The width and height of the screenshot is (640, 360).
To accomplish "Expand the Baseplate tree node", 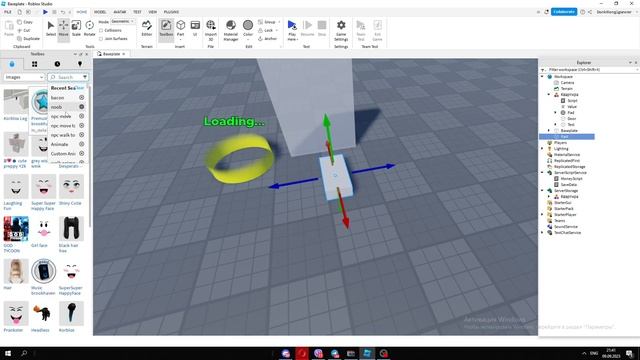I will point(549,131).
